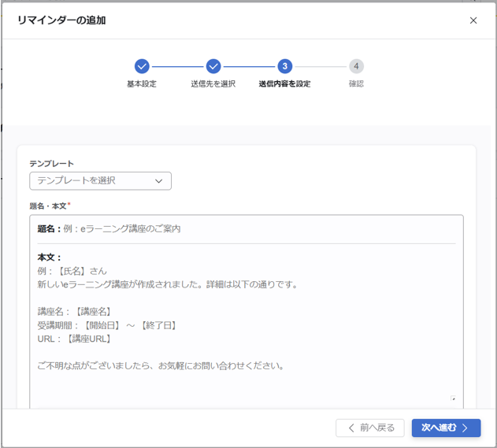The width and height of the screenshot is (497, 448).
Task: Click the 送信先を選択 step label
Action: click(213, 84)
